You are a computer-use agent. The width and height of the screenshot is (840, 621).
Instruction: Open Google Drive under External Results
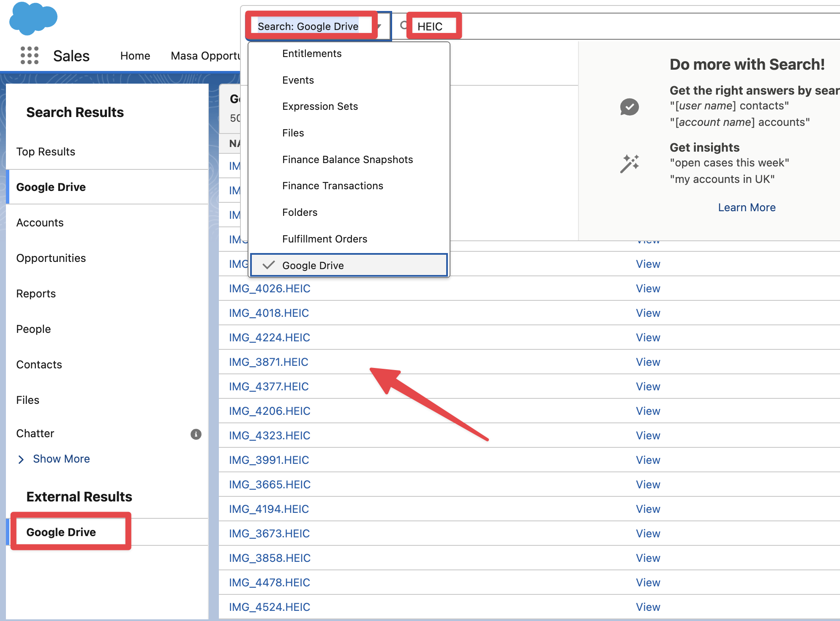[x=61, y=532]
